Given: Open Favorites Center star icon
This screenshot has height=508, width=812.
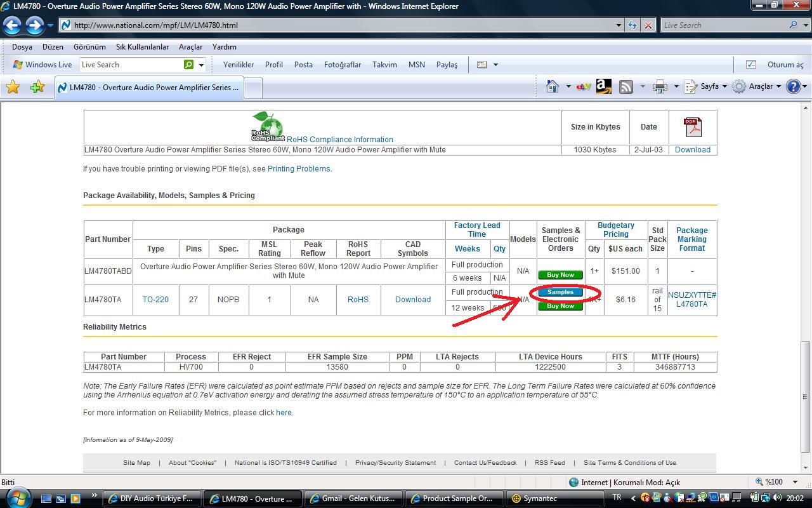Looking at the screenshot, I should point(13,87).
